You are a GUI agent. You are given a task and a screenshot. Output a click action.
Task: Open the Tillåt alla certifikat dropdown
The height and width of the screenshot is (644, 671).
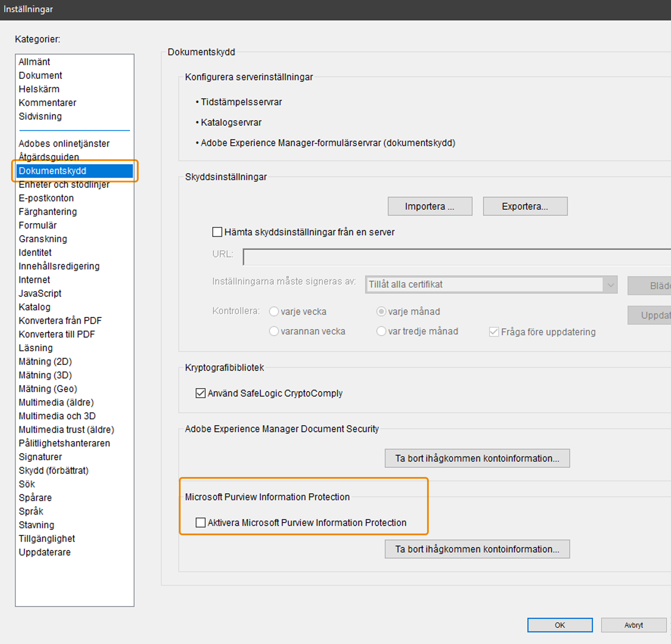[x=491, y=284]
